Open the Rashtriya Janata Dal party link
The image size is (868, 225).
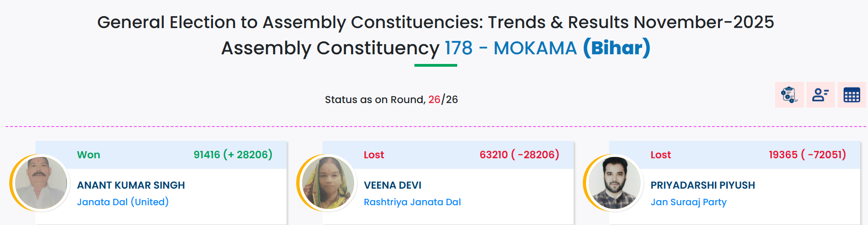click(x=412, y=202)
